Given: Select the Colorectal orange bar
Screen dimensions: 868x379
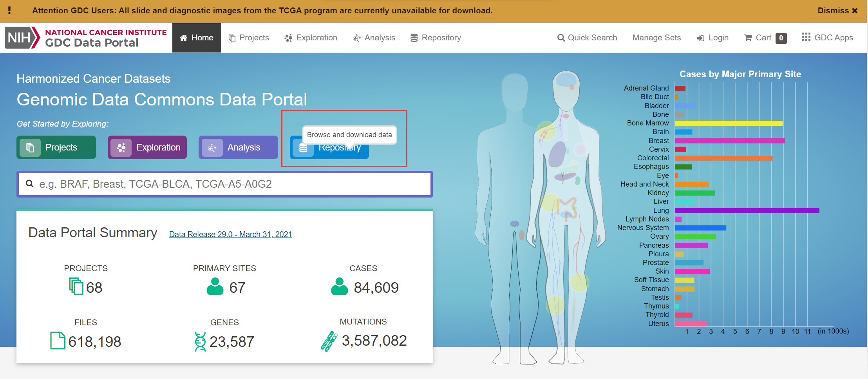Looking at the screenshot, I should [x=724, y=158].
